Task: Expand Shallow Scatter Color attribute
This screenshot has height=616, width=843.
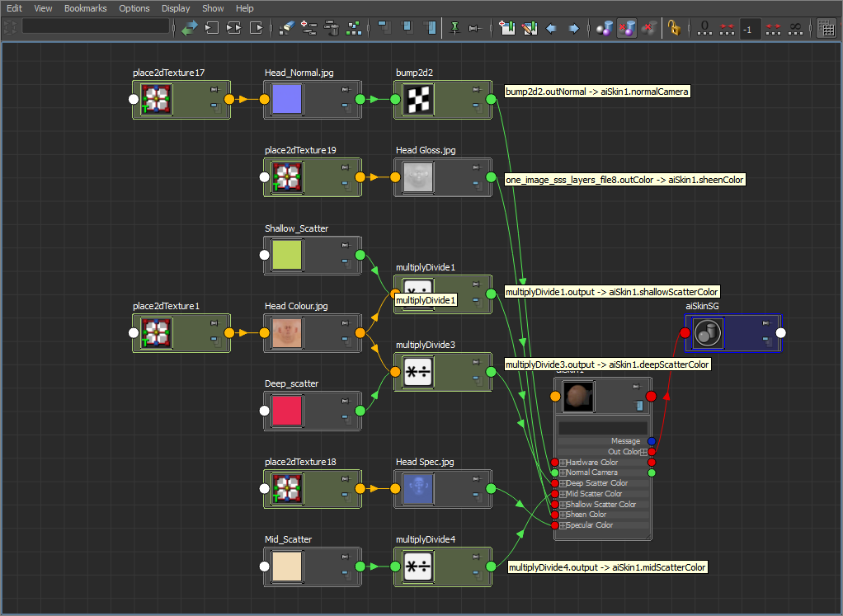Action: (x=563, y=505)
